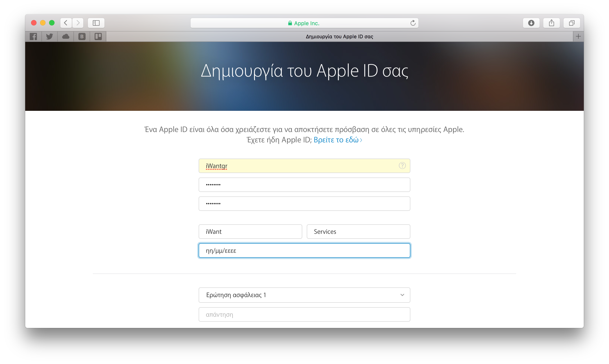Screen dimensions: 609x364
Task: Open the pinned tab with B icon
Action: tap(82, 36)
